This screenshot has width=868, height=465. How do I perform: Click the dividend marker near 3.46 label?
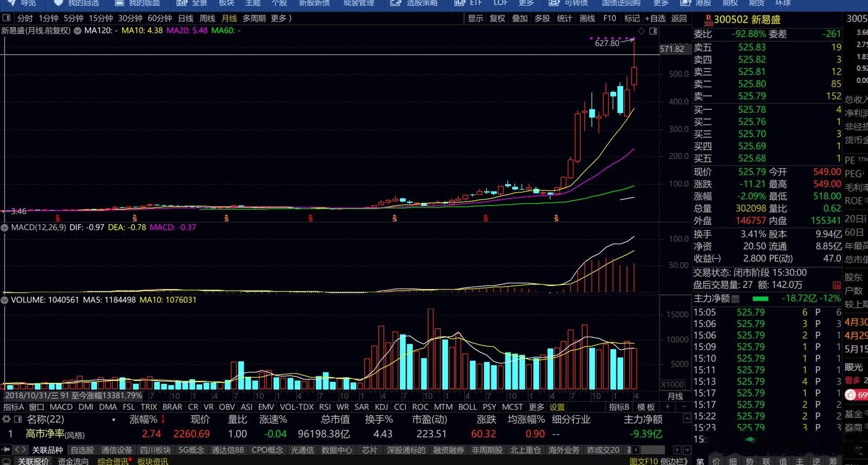57,219
